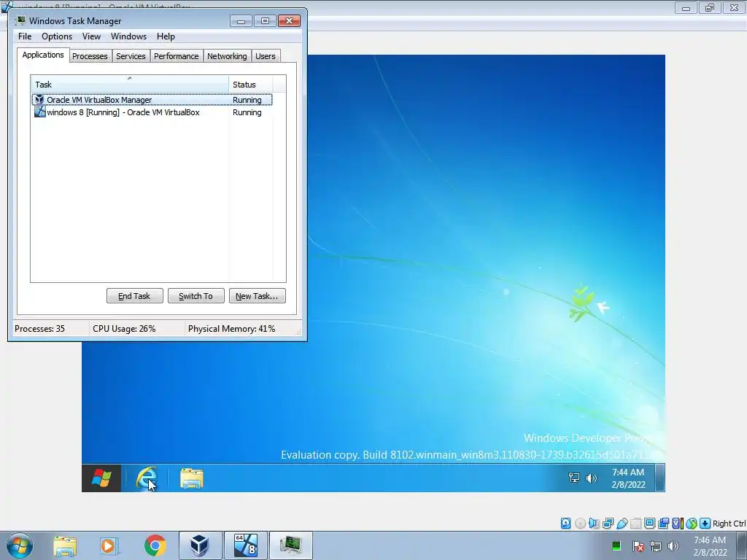
Task: Click the host clock showing 7:46 AM
Action: [x=710, y=545]
